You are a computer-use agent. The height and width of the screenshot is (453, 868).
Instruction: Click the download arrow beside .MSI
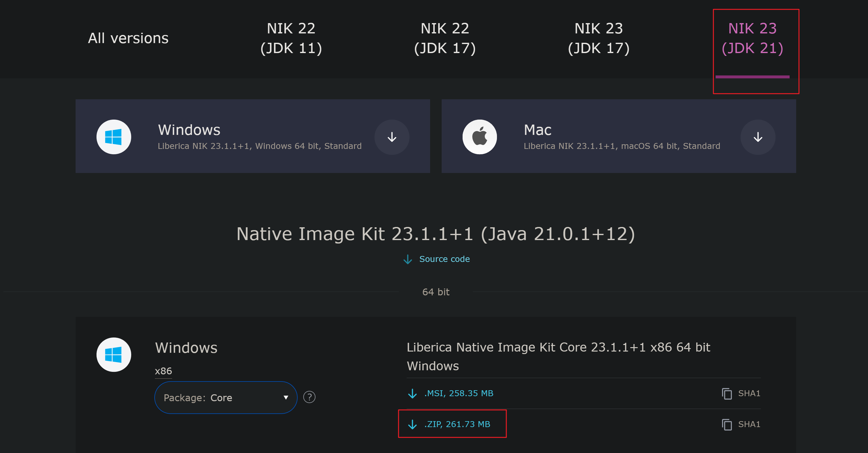click(412, 393)
